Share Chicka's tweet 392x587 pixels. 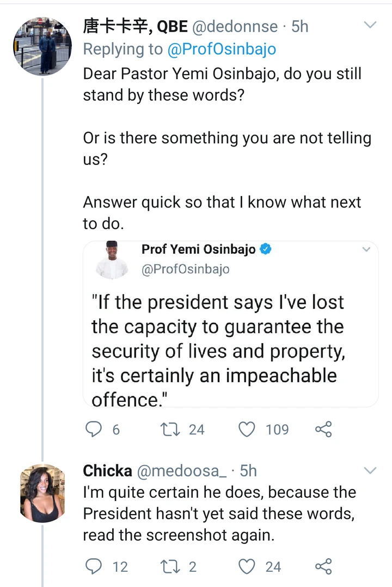323,566
